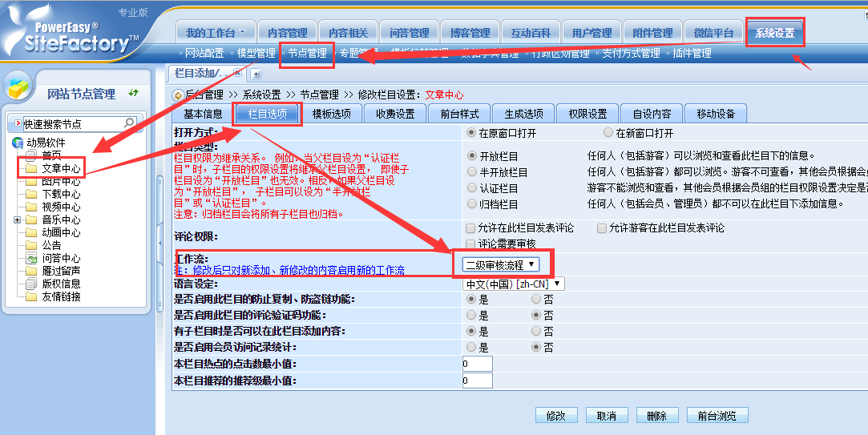Select 否 for 防止复制、防盗链功能
This screenshot has width=868, height=435.
(x=536, y=299)
